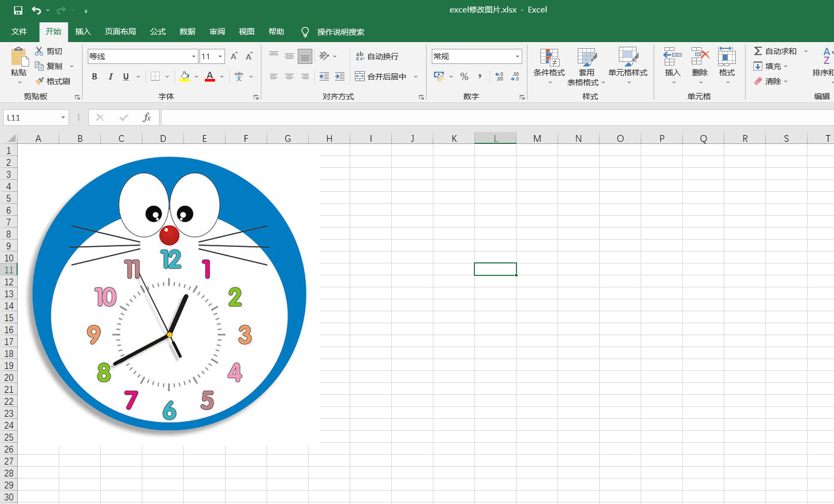This screenshot has height=504, width=834.
Task: Click the Delete cells (删除) icon
Action: [700, 56]
